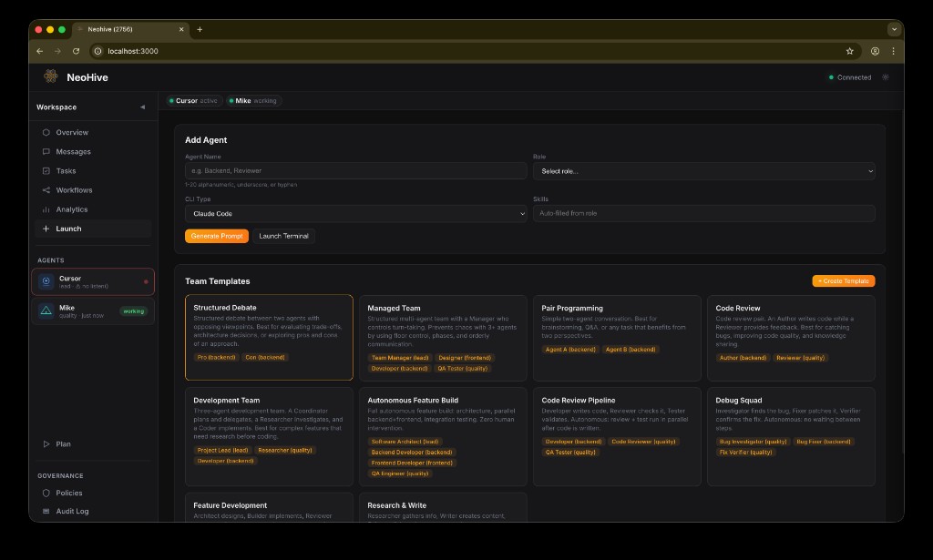
Task: Click the Audit Log list icon
Action: [46, 511]
